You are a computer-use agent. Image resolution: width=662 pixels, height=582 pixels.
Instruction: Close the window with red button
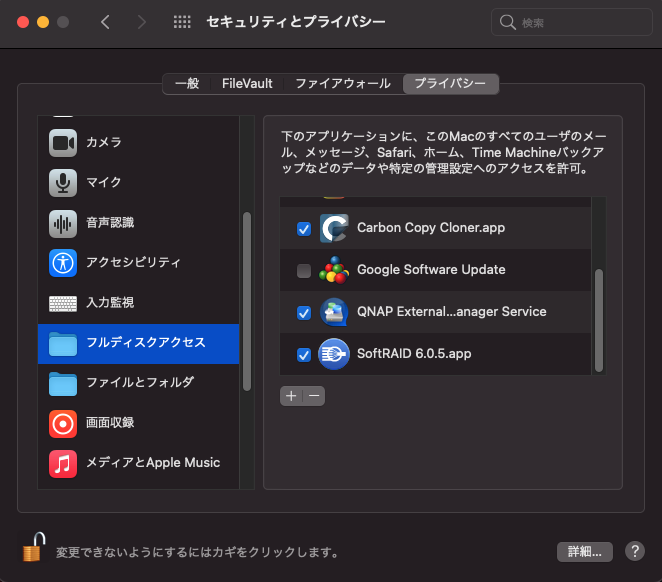23,22
